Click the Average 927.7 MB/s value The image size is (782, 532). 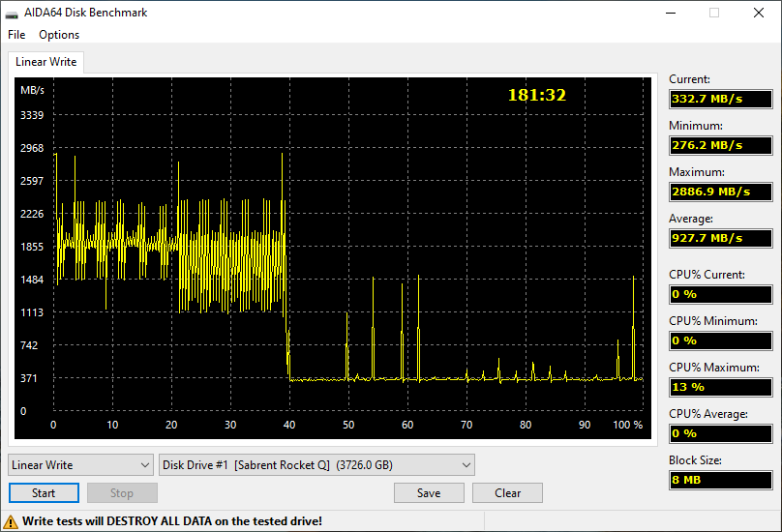[721, 238]
